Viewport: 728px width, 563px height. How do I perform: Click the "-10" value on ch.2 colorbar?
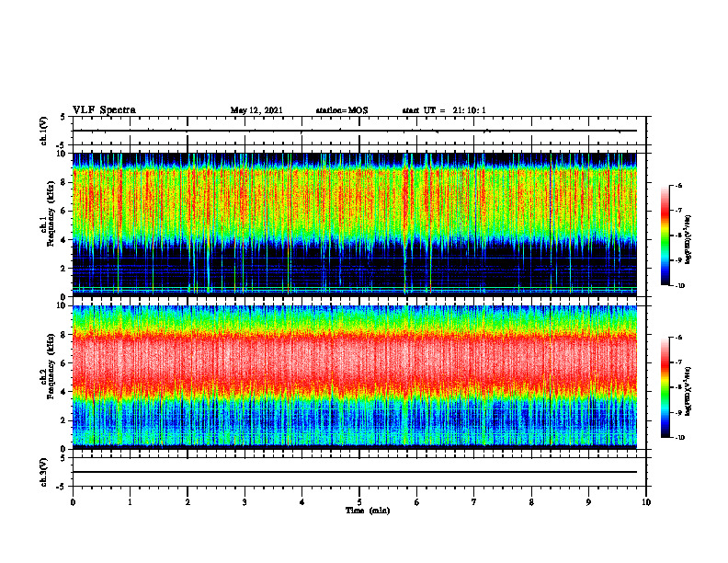tap(679, 438)
